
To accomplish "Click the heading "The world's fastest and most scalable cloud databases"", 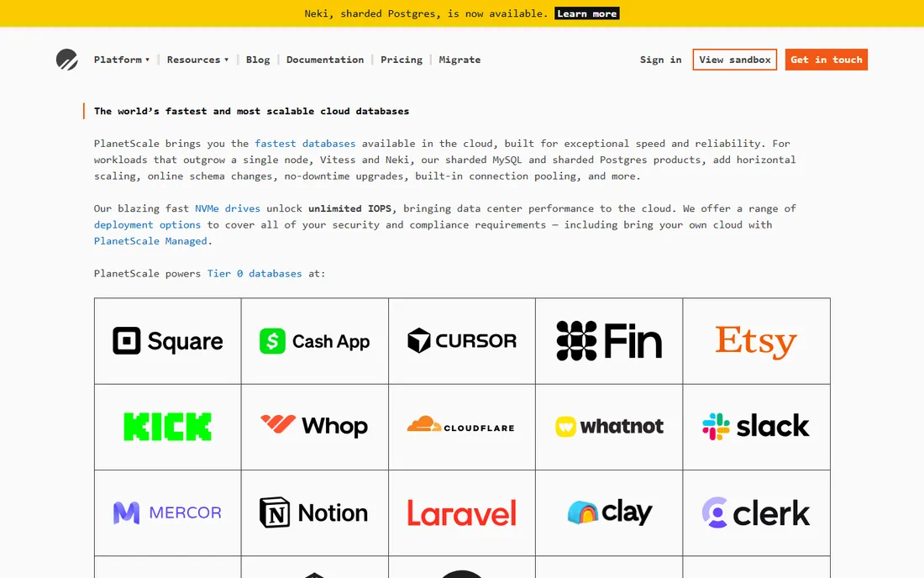I will tap(252, 111).
